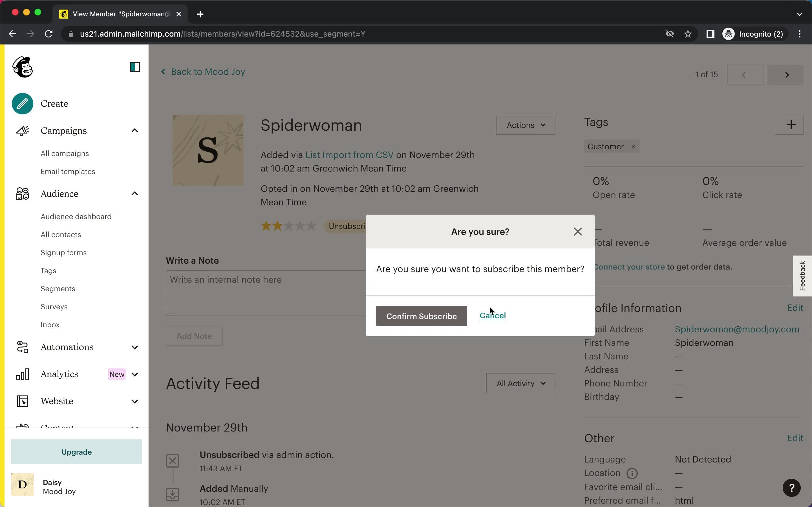Click the sidebar toggle panel icon
Viewport: 812px width, 507px height.
(x=134, y=67)
